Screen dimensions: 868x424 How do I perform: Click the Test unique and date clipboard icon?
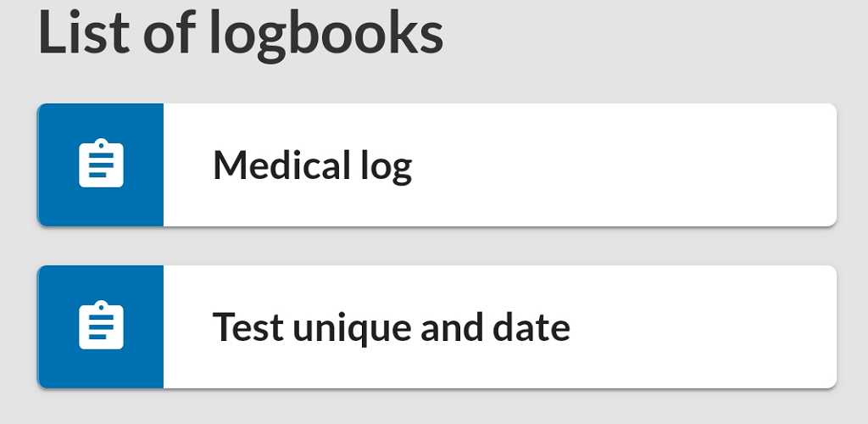[x=102, y=325]
